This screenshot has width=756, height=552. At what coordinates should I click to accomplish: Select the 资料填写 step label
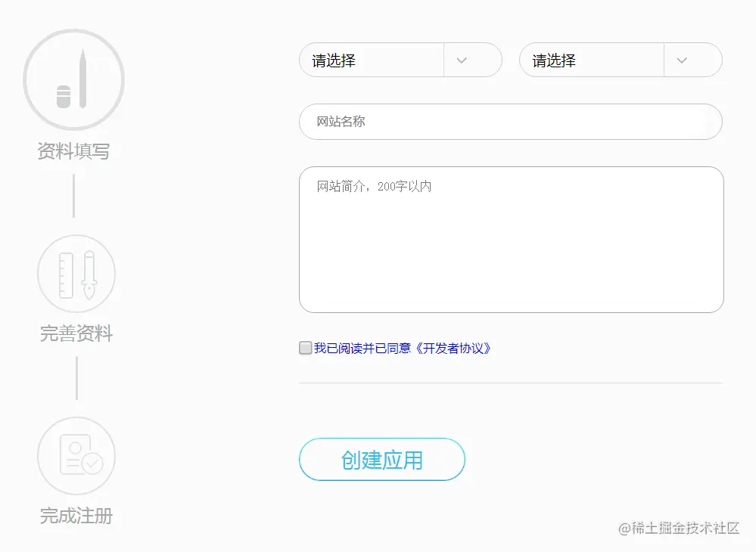[73, 151]
